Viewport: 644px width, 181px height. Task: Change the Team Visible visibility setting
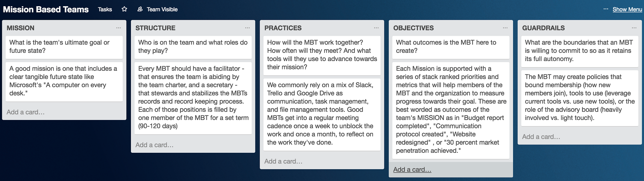pyautogui.click(x=162, y=9)
